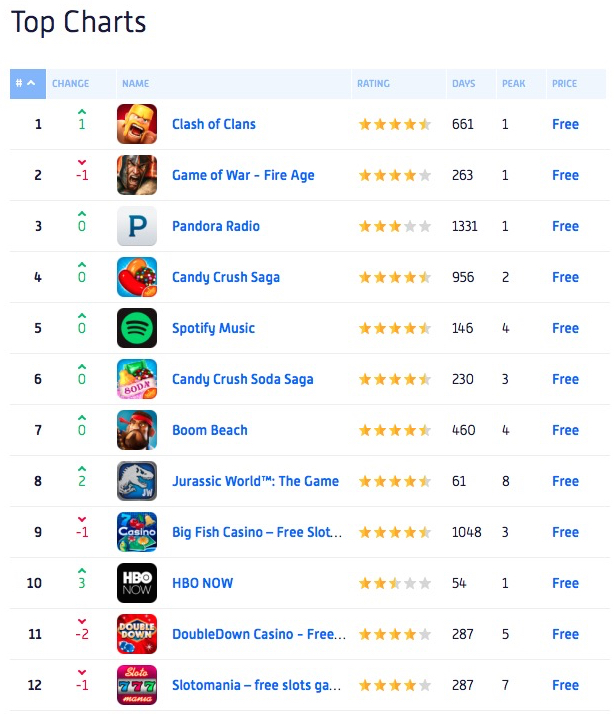Viewport: 614px width, 714px height.
Task: Open the Slotomania 777 icon
Action: point(137,685)
